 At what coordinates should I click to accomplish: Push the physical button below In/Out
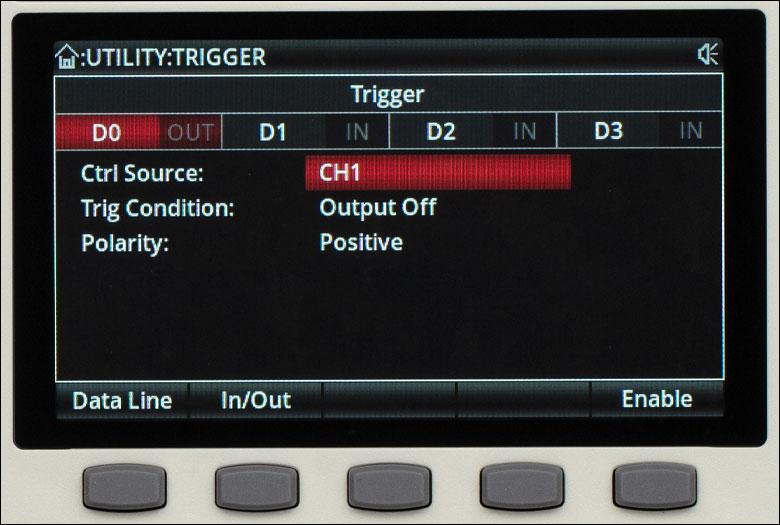(x=257, y=487)
